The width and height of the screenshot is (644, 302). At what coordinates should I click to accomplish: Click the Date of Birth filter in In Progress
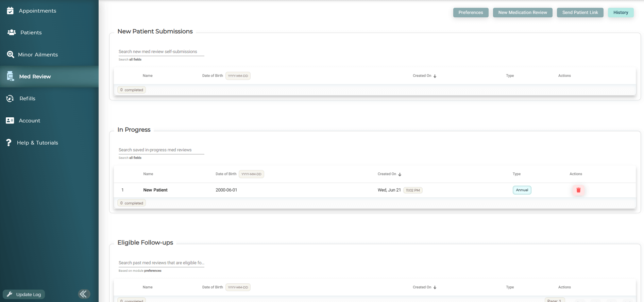coord(251,174)
